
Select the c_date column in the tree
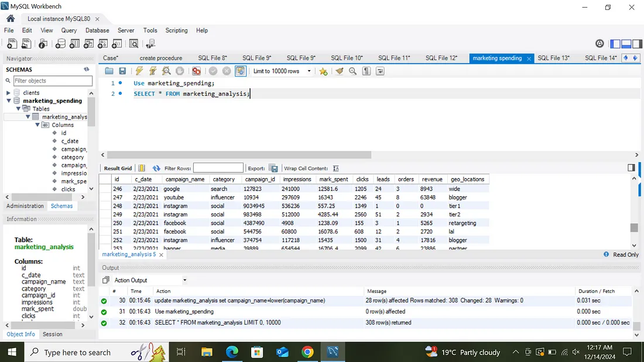(70, 141)
